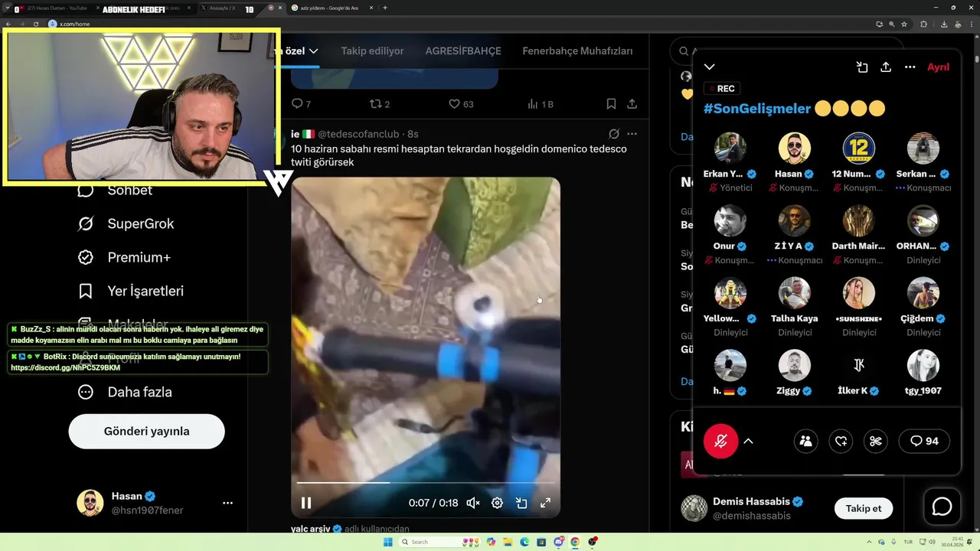Switch to Fenerbahçe Muhafızları tab
Image resolution: width=980 pixels, height=551 pixels.
coord(577,51)
